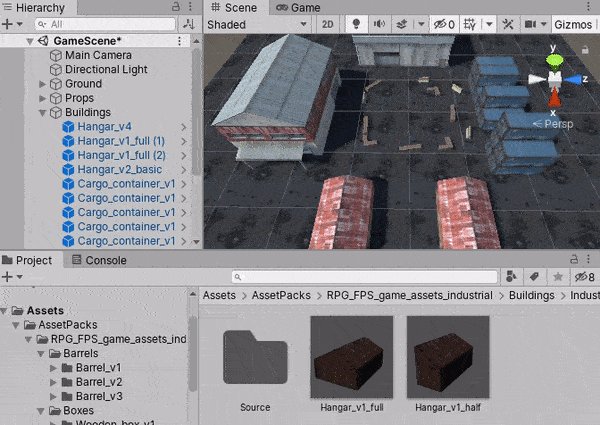Click Project search field
This screenshot has height=425, width=600.
click(365, 277)
